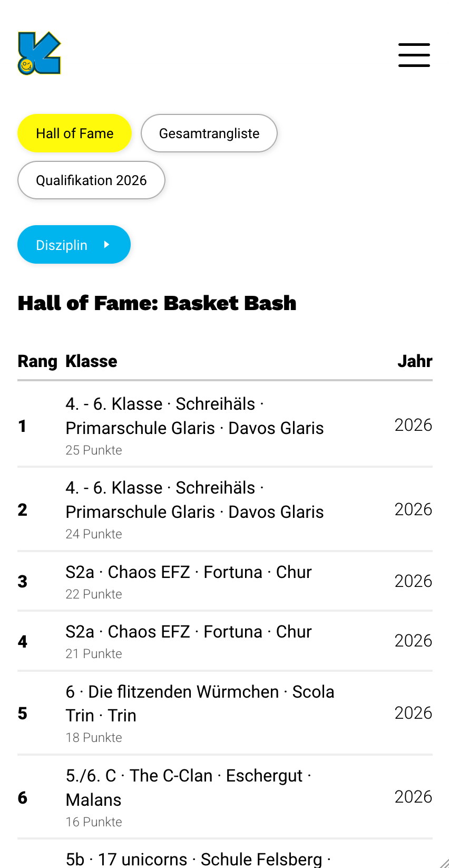Click the Hall of Fame: Basket Bash heading
This screenshot has width=449, height=868.
click(157, 303)
